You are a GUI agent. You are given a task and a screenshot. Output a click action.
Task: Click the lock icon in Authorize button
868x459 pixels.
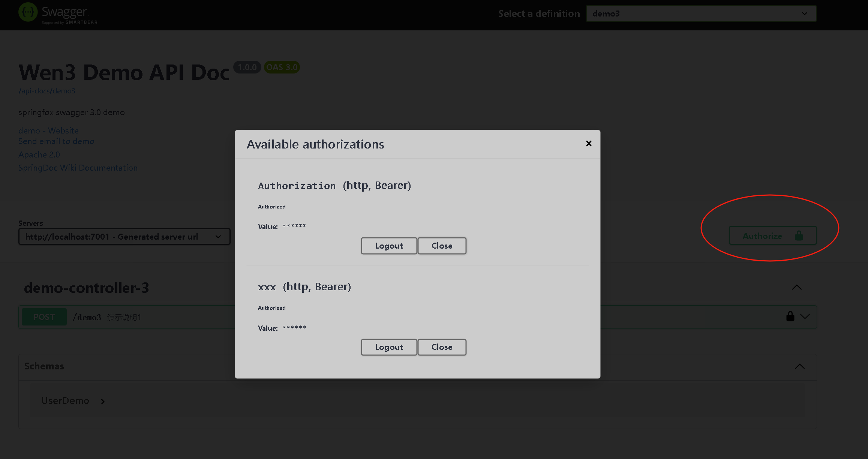point(799,235)
